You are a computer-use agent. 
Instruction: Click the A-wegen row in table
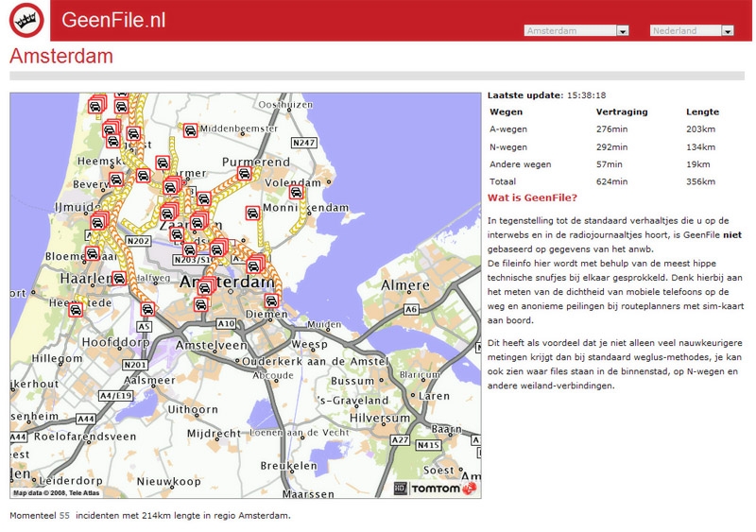tap(508, 129)
